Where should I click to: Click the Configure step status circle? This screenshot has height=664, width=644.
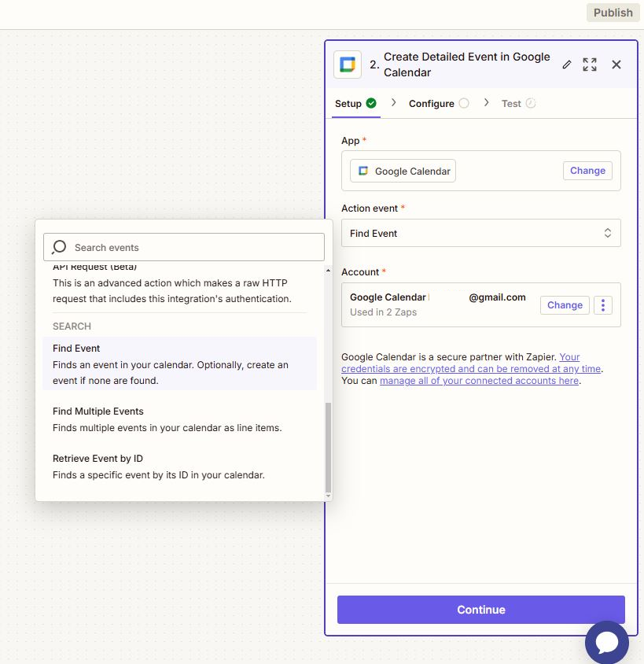tap(464, 103)
